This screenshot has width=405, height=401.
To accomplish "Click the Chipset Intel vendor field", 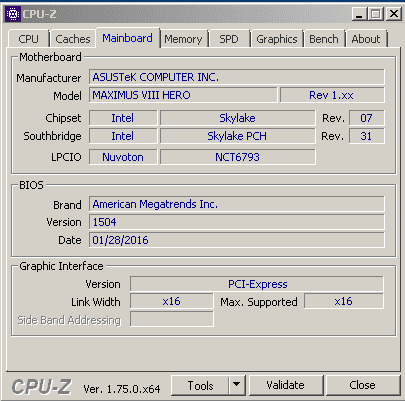I will [x=123, y=118].
